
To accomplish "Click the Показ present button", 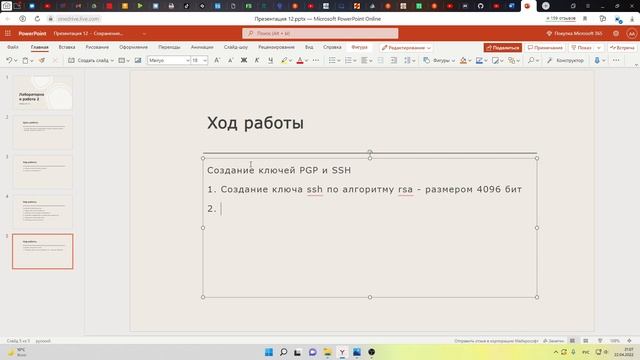I will click(582, 48).
